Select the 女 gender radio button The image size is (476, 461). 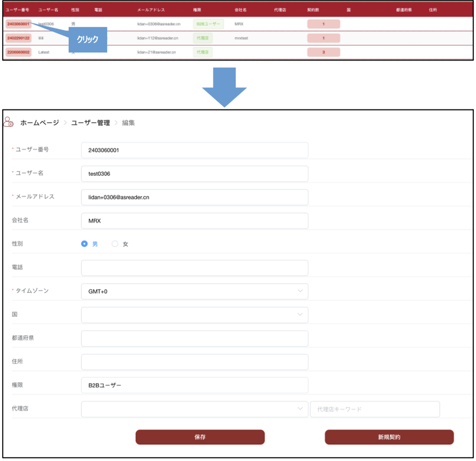tap(115, 244)
